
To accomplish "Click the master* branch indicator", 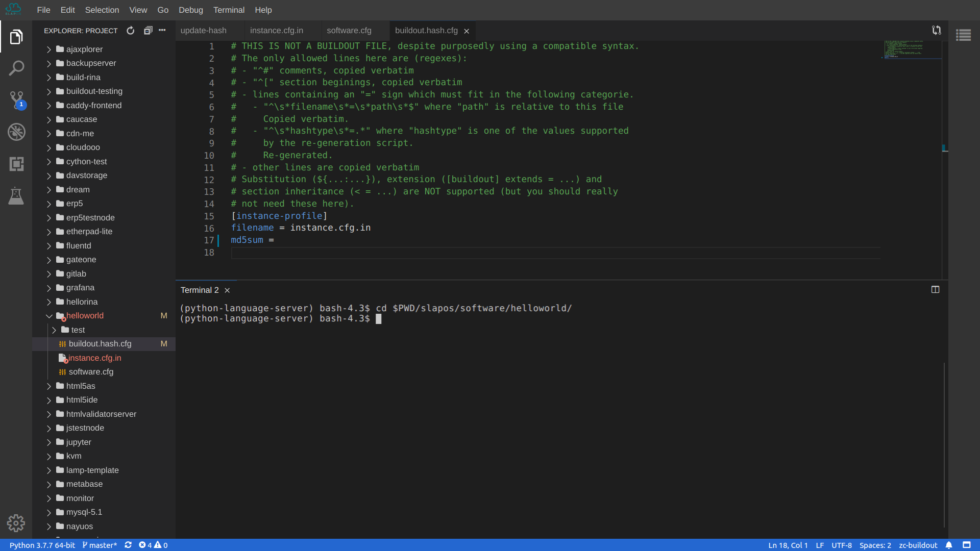I will click(x=100, y=545).
